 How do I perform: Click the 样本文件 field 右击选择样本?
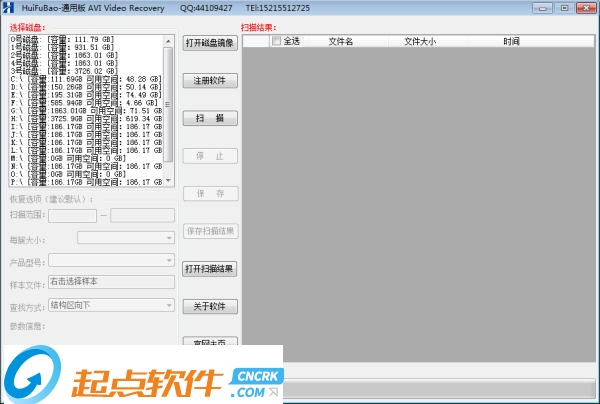point(111,282)
